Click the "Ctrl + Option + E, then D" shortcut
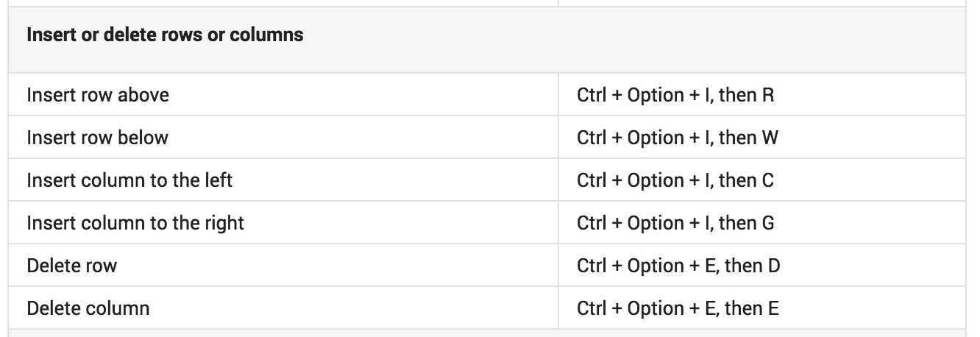This screenshot has height=337, width=980. (x=678, y=266)
